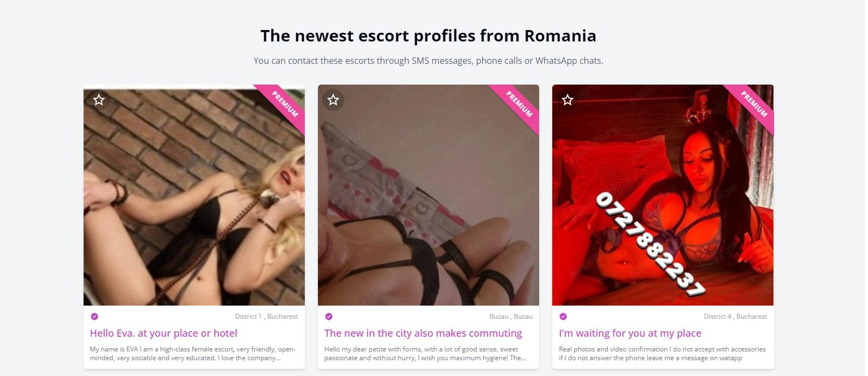
Task: Click the 'District 1 , Bucharest' location label
Action: [x=267, y=317]
